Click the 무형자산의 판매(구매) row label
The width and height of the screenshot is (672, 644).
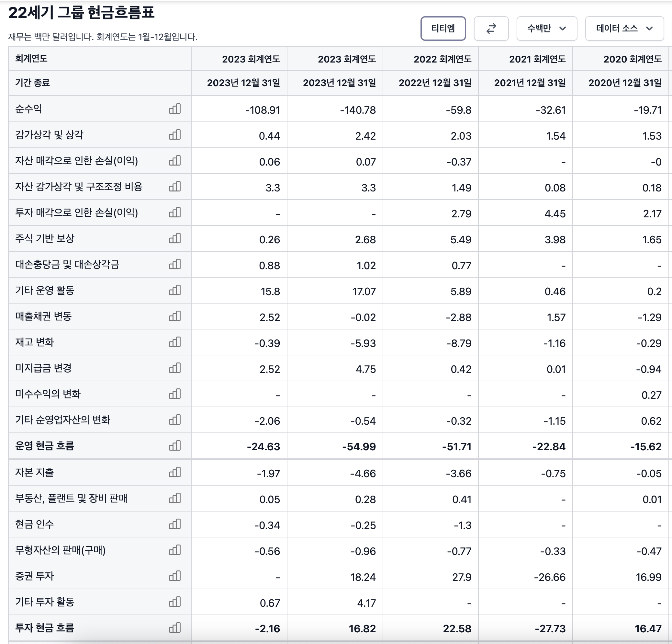click(x=60, y=550)
